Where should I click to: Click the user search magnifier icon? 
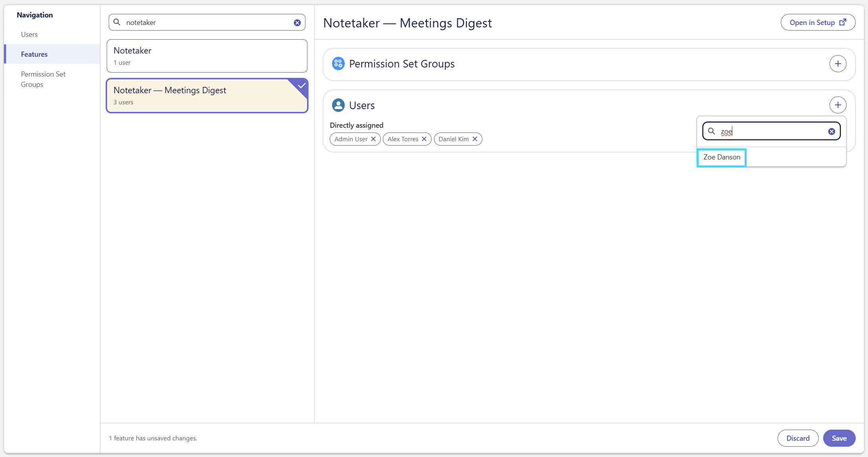(x=712, y=131)
